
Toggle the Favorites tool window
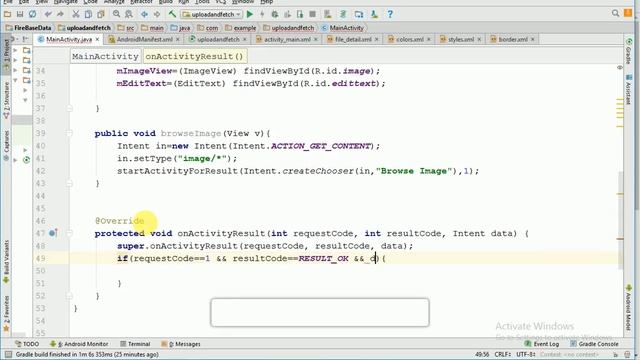(6, 313)
